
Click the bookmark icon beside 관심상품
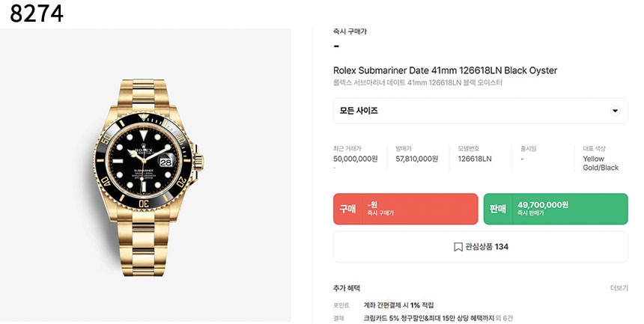pos(458,247)
